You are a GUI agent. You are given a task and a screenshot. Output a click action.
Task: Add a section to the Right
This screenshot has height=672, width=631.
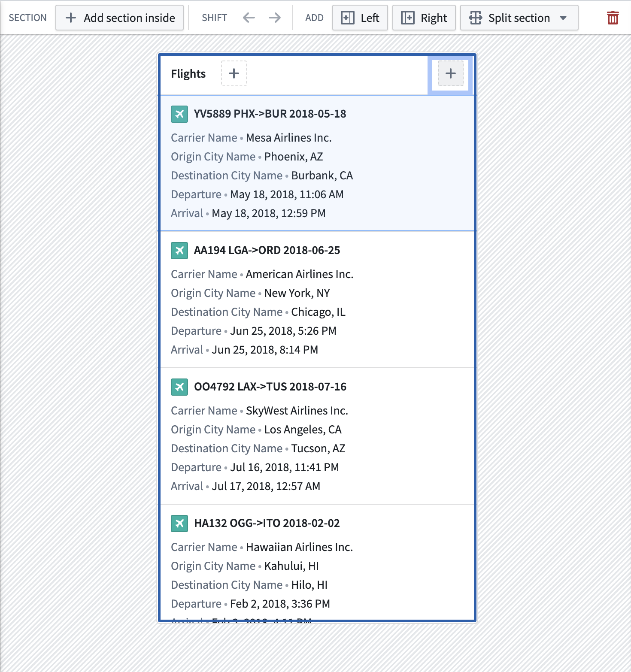pos(424,18)
